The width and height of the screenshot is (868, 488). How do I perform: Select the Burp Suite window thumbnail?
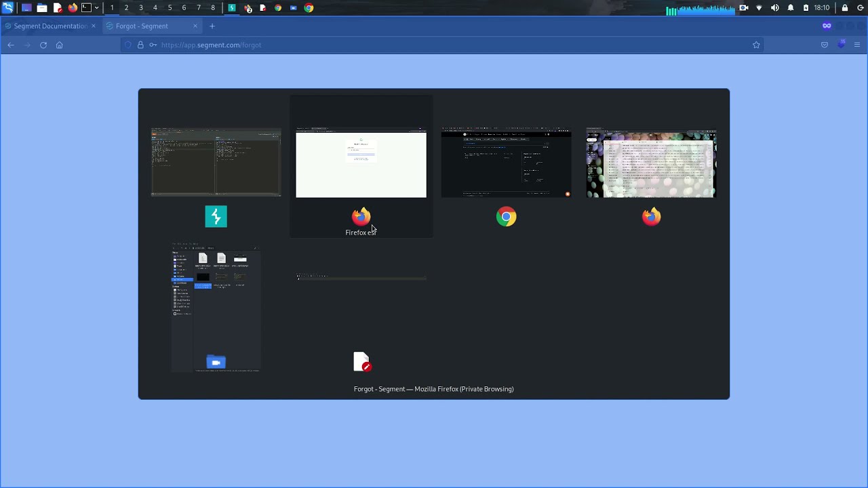[x=216, y=162]
